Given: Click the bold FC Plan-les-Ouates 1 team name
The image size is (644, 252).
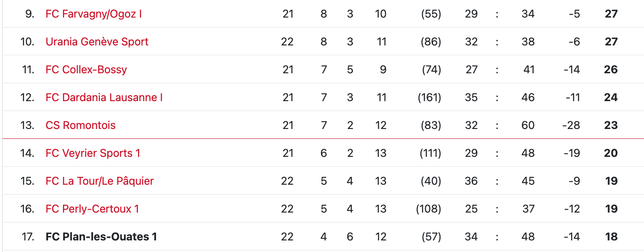Looking at the screenshot, I should pos(101,237).
